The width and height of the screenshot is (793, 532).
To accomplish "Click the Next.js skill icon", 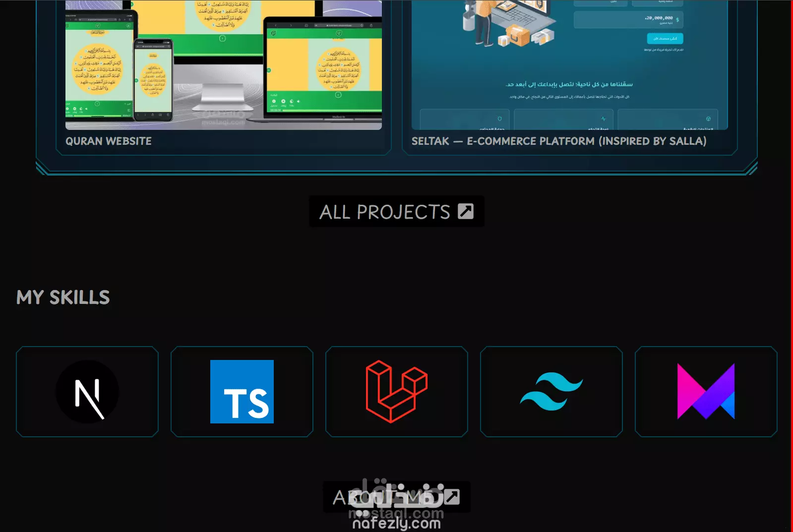I will pos(87,392).
